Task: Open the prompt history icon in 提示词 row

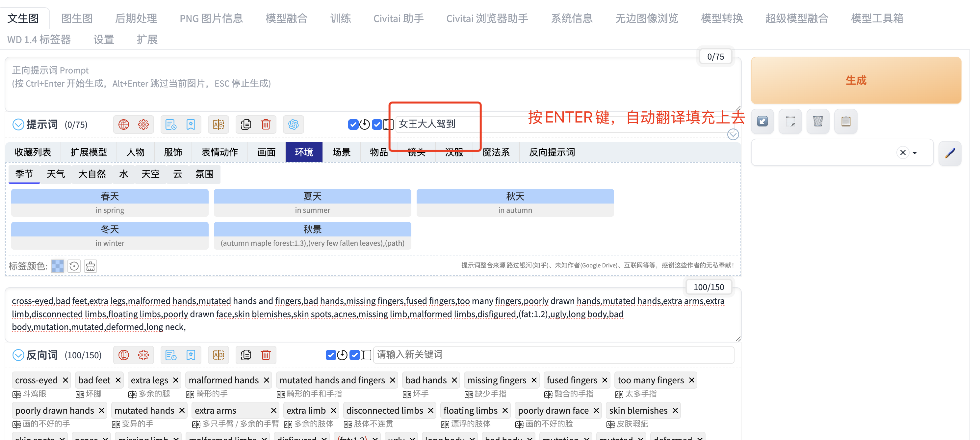Action: 171,124
